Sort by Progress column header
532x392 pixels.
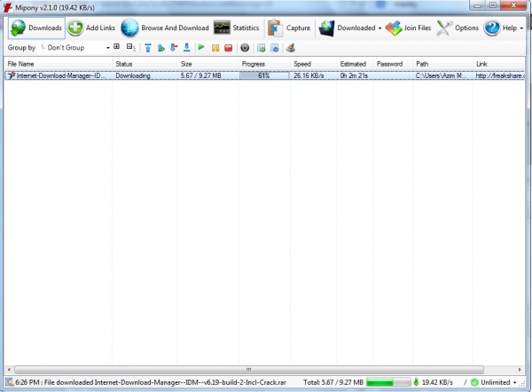click(264, 64)
